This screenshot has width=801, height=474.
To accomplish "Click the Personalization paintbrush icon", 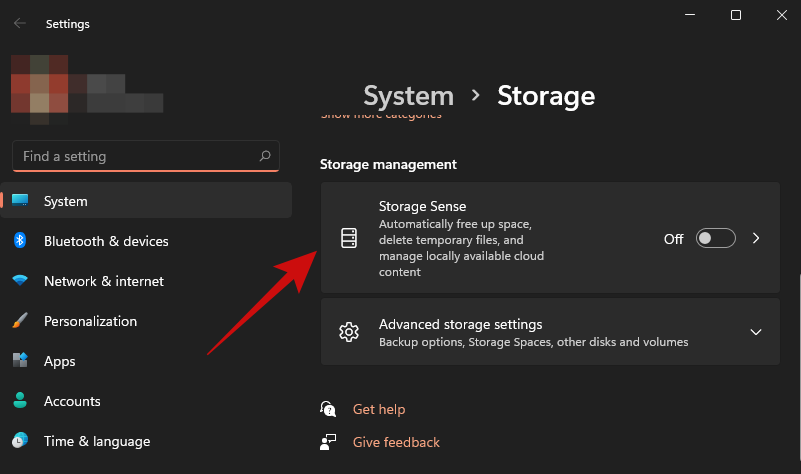I will point(20,321).
